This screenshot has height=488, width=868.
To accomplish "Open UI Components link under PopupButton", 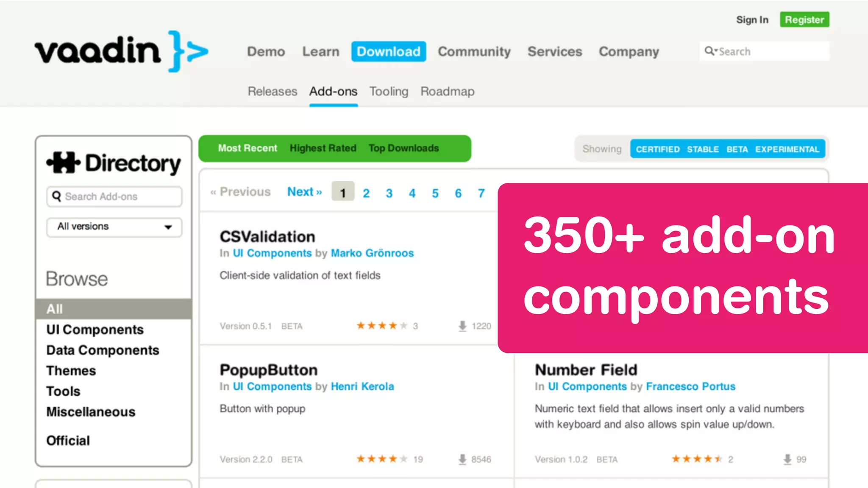I will [x=272, y=387].
